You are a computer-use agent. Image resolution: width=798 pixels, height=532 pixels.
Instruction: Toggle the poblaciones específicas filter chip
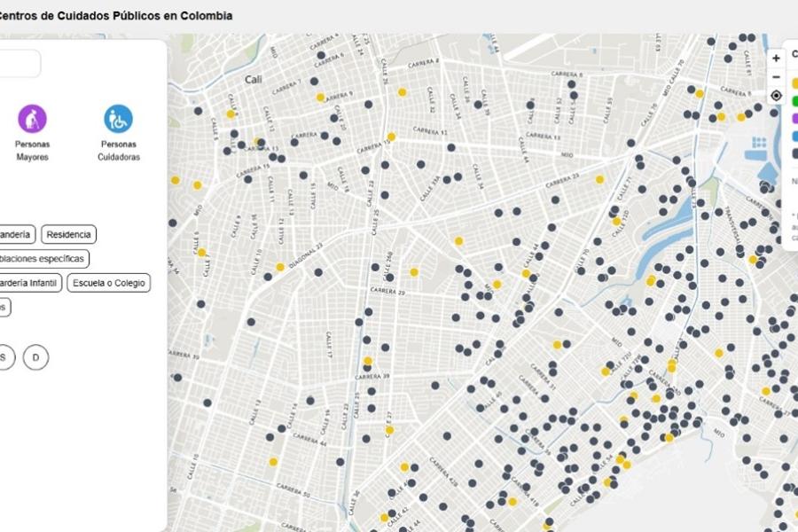click(43, 259)
